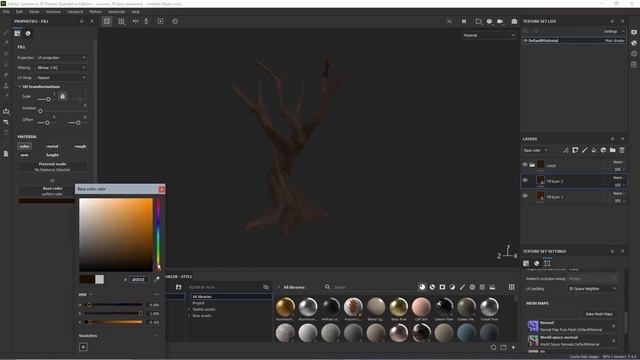Screen dimensions: 640x360
Task: Add a mask with the mask icon
Action: coord(575,150)
